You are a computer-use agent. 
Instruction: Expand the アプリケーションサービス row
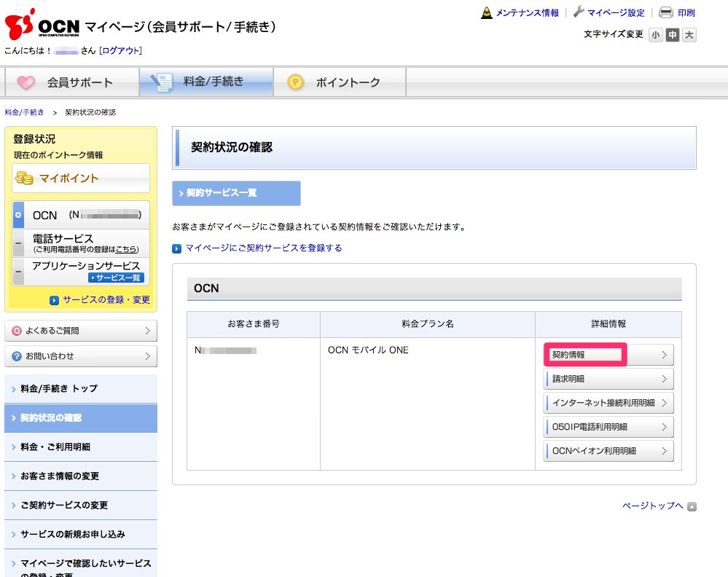[18, 272]
